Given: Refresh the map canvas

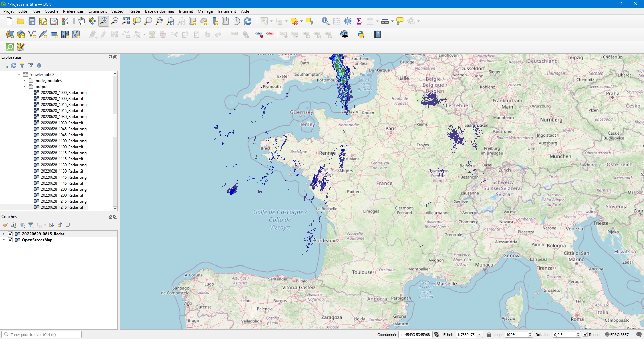Looking at the screenshot, I should (x=248, y=21).
